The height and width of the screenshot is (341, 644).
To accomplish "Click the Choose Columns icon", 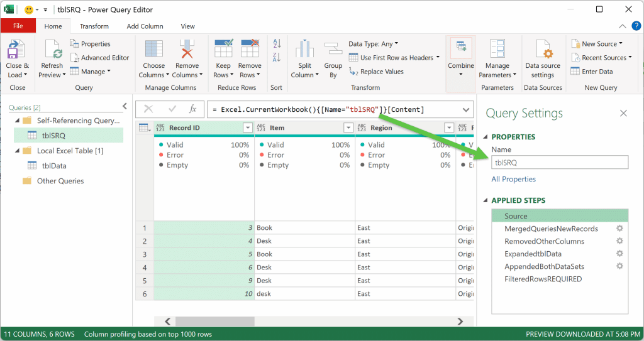I will tap(153, 50).
